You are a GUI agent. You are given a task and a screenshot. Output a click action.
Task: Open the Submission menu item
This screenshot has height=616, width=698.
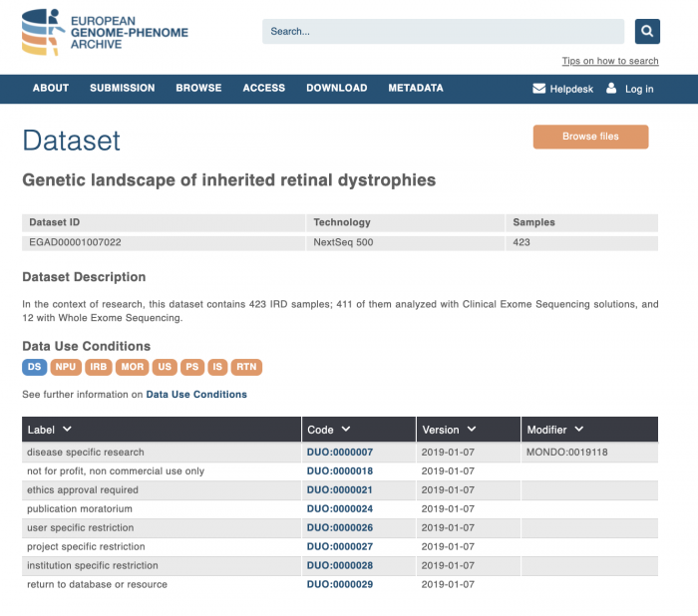122,88
